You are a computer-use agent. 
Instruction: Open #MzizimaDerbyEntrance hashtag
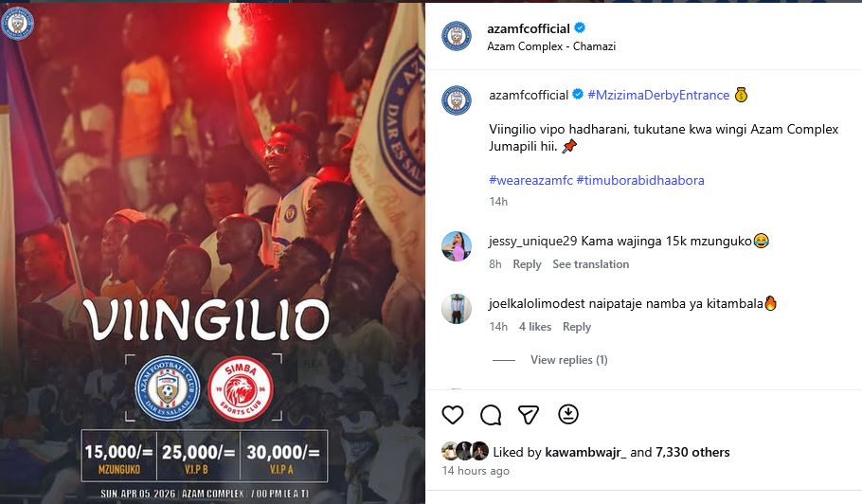(658, 95)
